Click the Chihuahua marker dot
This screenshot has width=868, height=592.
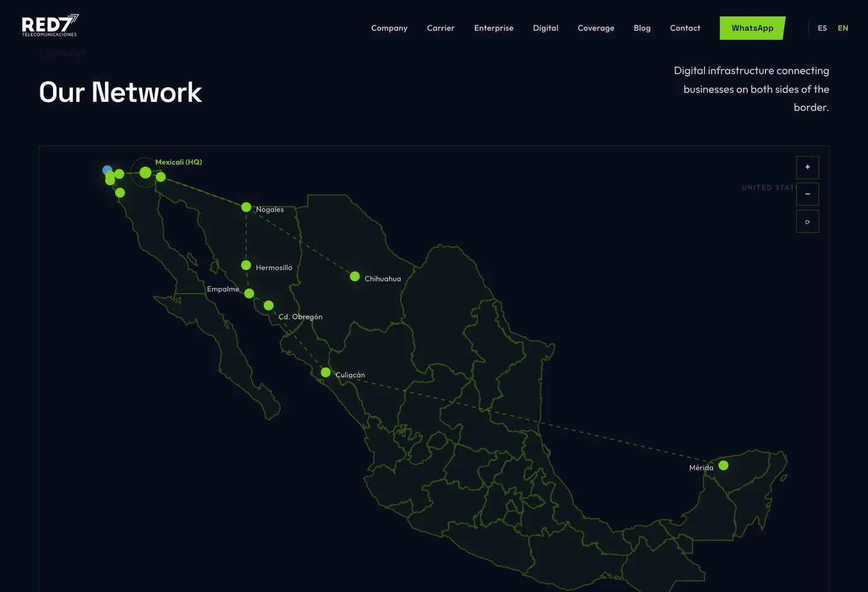(x=355, y=277)
